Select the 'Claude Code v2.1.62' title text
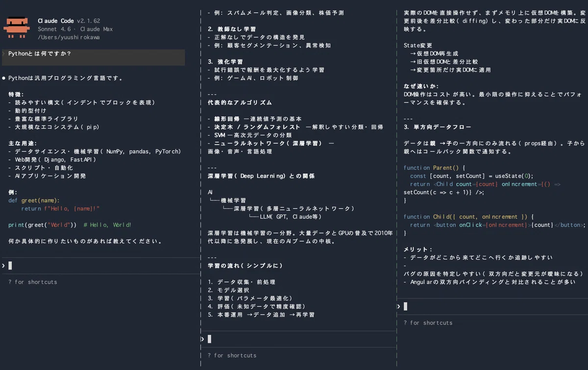Viewport: 588px width, 370px height. click(x=69, y=21)
